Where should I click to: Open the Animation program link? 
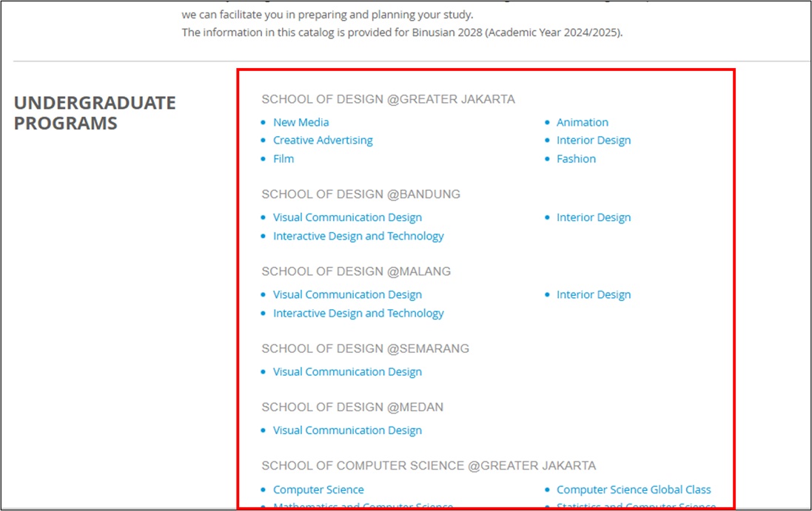click(582, 123)
